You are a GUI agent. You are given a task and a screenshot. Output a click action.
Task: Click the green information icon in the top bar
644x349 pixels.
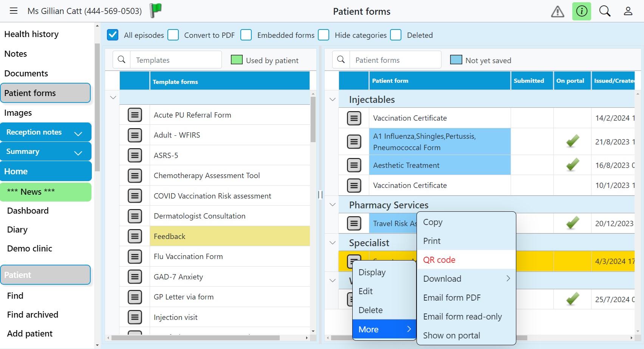[582, 11]
